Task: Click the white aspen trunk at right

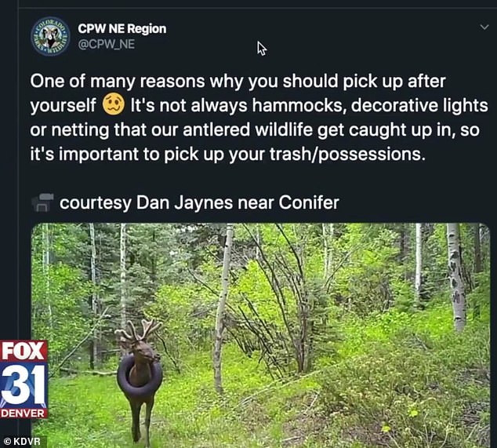Action: pyautogui.click(x=455, y=276)
